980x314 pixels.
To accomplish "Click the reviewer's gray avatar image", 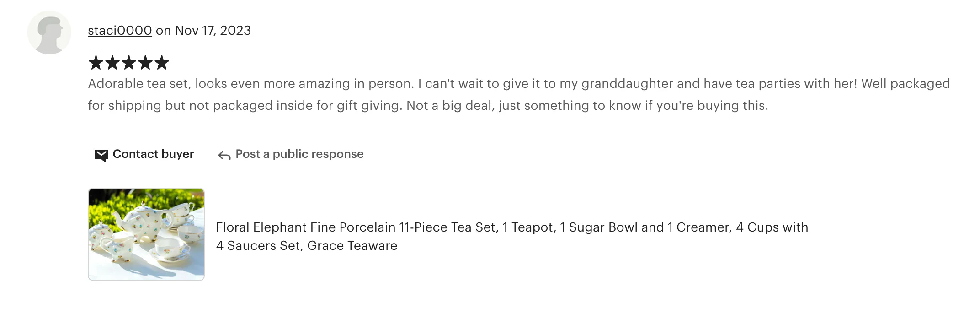I will pyautogui.click(x=49, y=32).
